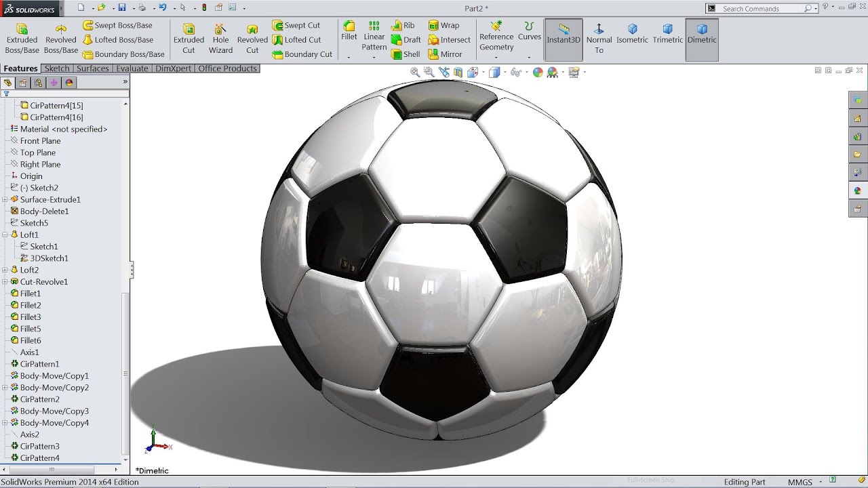This screenshot has height=488, width=868.
Task: Switch to the Surfaces tab
Action: click(93, 68)
